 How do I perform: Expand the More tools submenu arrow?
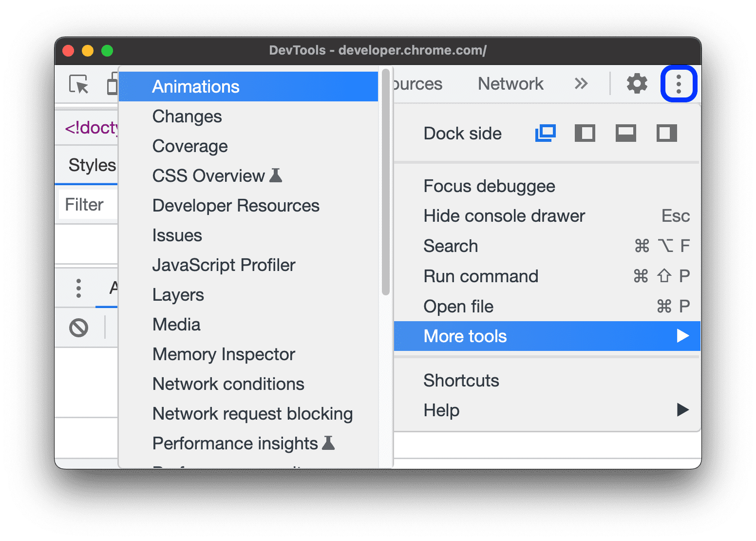[x=684, y=336]
